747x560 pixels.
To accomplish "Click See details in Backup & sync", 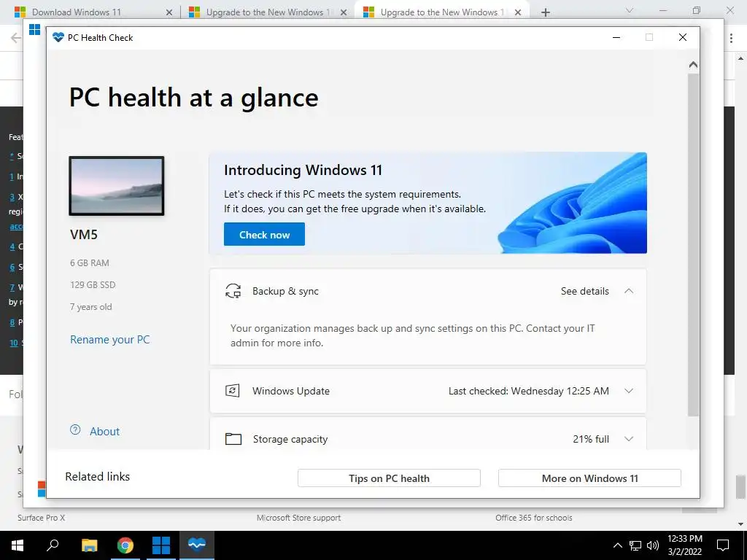I will (x=584, y=291).
